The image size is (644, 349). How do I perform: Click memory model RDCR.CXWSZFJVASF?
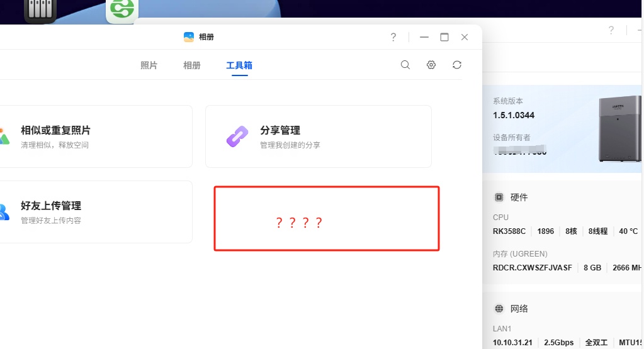click(x=533, y=268)
